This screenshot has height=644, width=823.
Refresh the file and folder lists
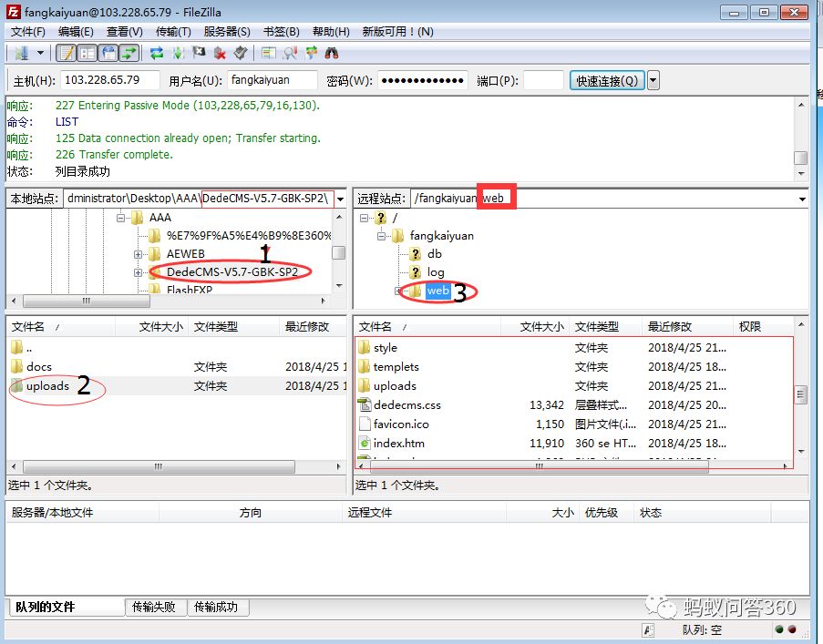(x=157, y=53)
